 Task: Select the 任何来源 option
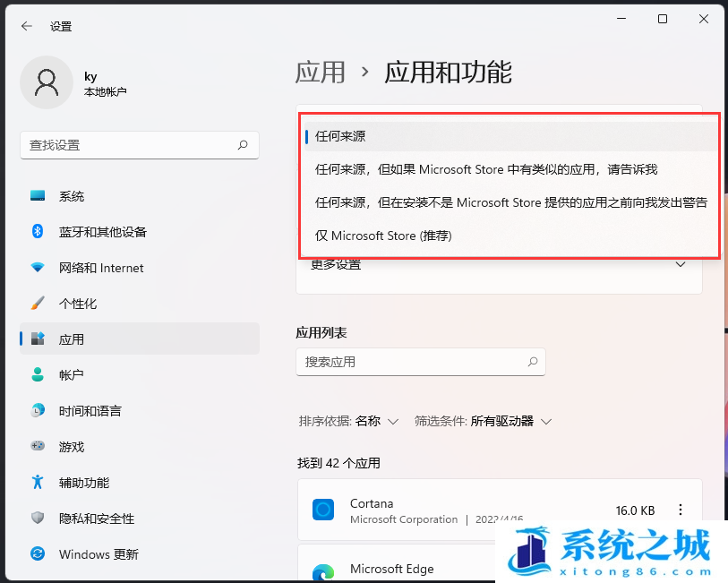tap(340, 136)
